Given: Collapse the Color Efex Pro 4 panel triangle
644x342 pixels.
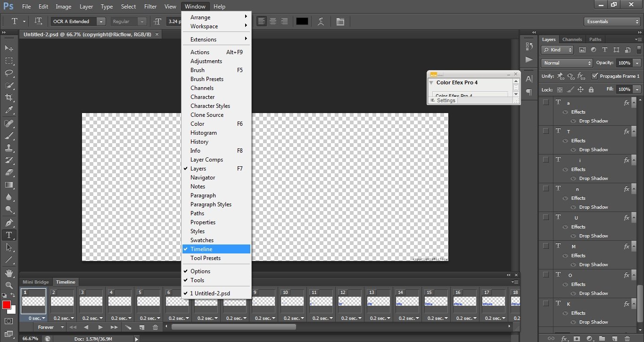Looking at the screenshot, I should 431,82.
